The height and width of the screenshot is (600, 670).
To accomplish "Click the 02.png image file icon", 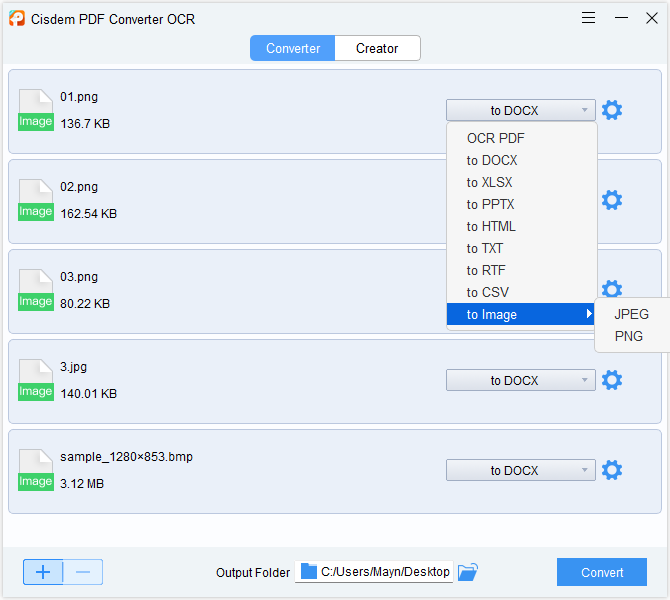I will [36, 200].
